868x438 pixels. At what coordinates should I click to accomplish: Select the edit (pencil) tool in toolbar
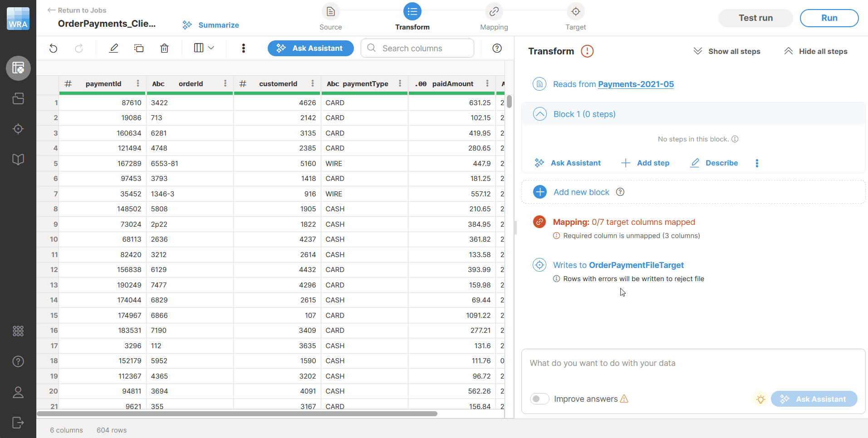(x=113, y=48)
